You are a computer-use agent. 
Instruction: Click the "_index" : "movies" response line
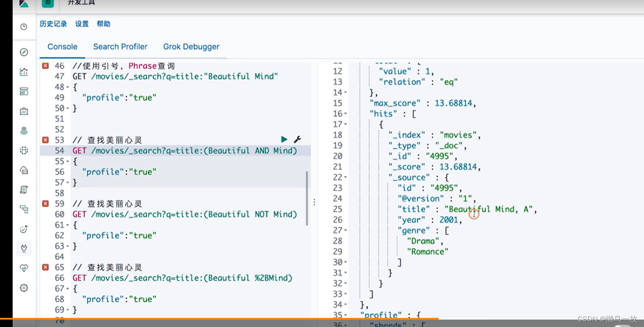[x=435, y=135]
